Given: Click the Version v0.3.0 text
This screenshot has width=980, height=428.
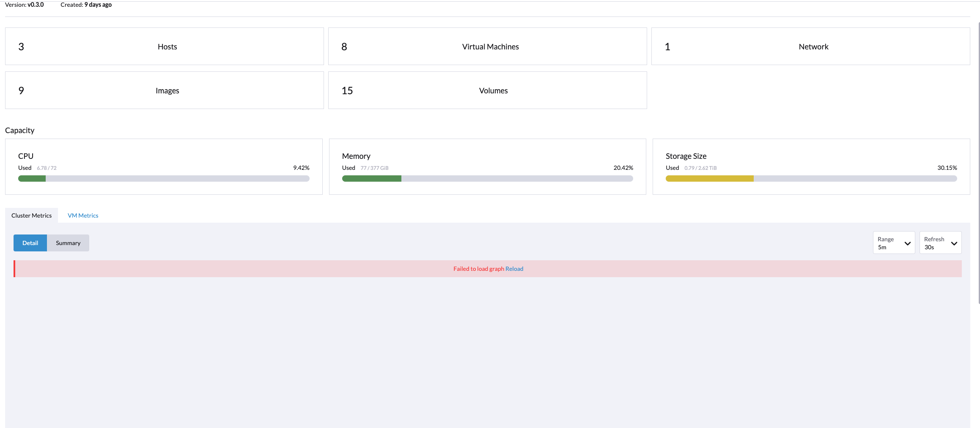Looking at the screenshot, I should 24,5.
